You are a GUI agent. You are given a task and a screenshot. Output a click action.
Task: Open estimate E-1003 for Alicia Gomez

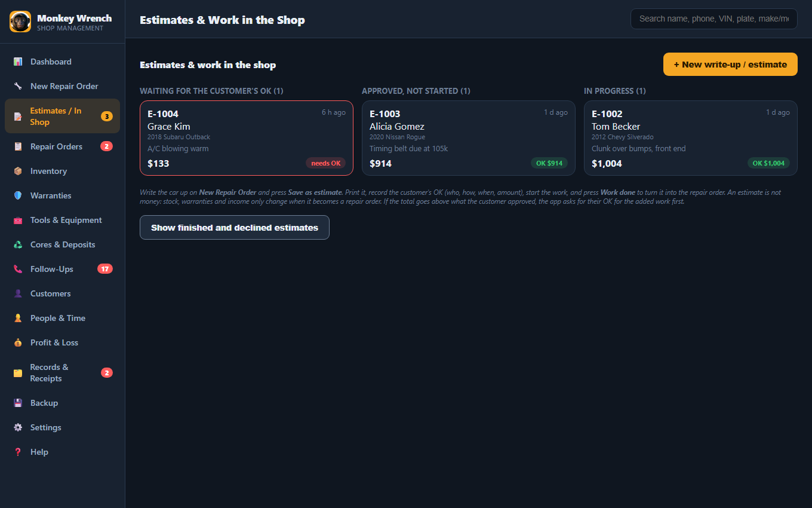pos(469,138)
